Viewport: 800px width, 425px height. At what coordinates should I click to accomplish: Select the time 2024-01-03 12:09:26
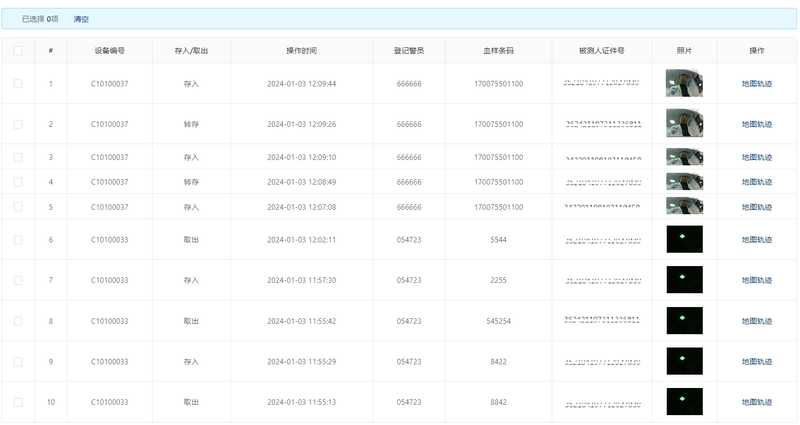pyautogui.click(x=302, y=124)
